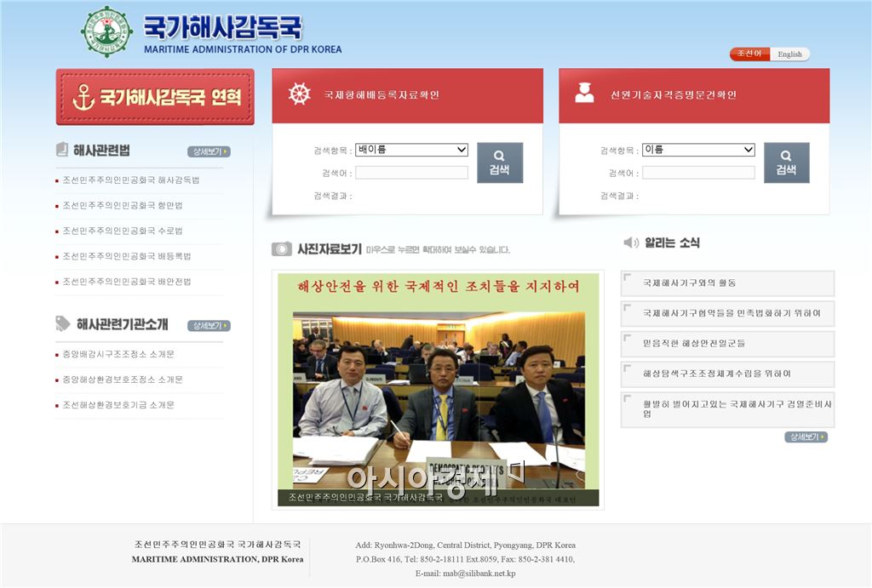Open the 국가해사감독국 연혁 anchor banner
The image size is (872, 588).
(x=155, y=98)
